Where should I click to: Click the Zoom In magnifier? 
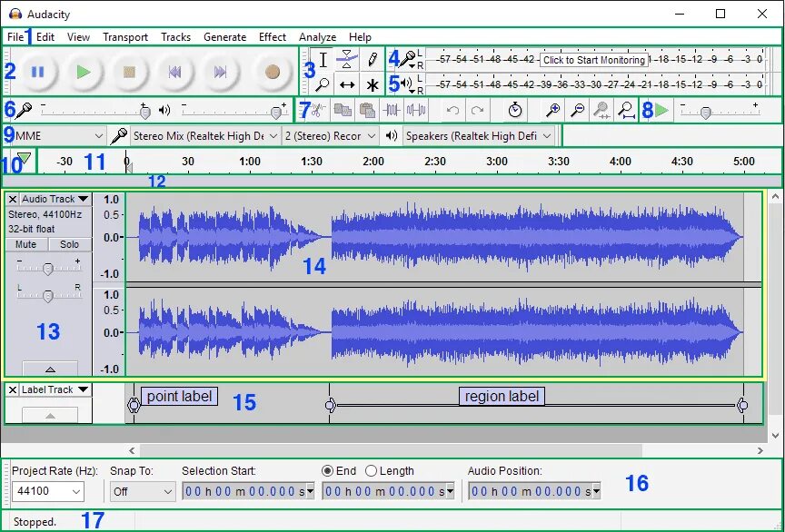pyautogui.click(x=552, y=110)
